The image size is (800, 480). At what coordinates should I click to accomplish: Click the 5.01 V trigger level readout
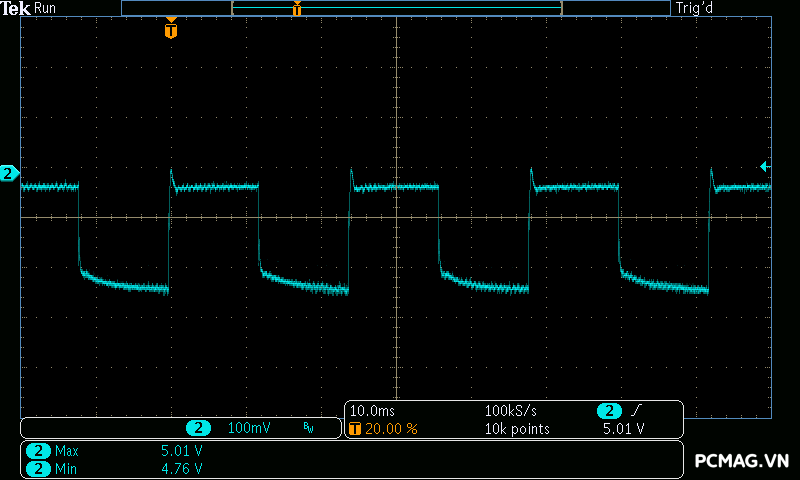tap(623, 429)
